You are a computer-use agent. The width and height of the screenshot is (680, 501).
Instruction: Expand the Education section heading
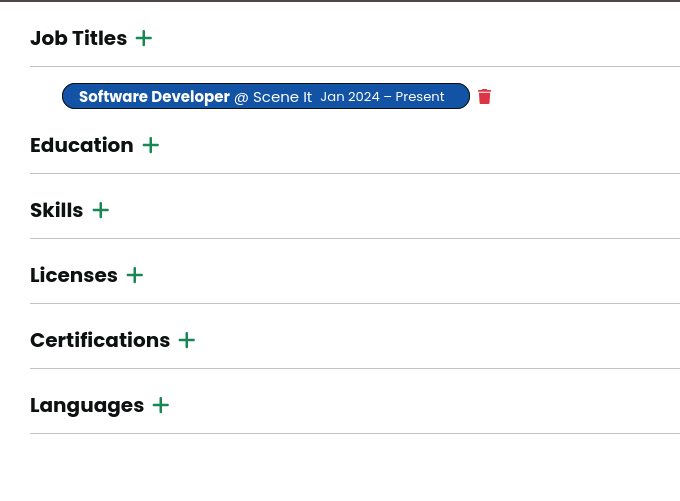[x=81, y=145]
